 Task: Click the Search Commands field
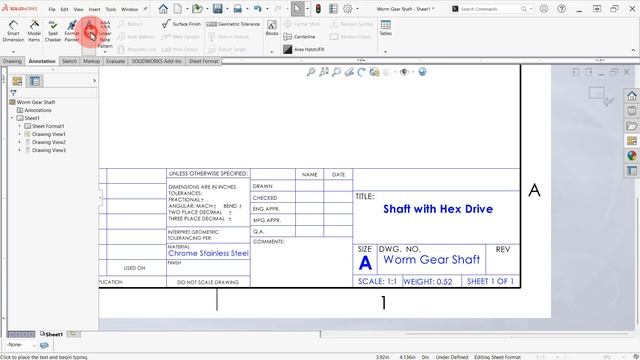click(x=491, y=9)
